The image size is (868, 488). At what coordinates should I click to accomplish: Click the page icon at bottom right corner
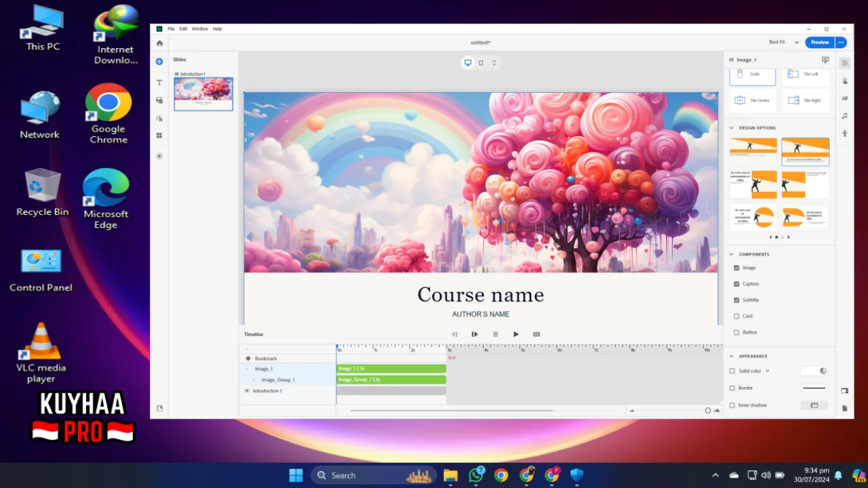[x=844, y=408]
